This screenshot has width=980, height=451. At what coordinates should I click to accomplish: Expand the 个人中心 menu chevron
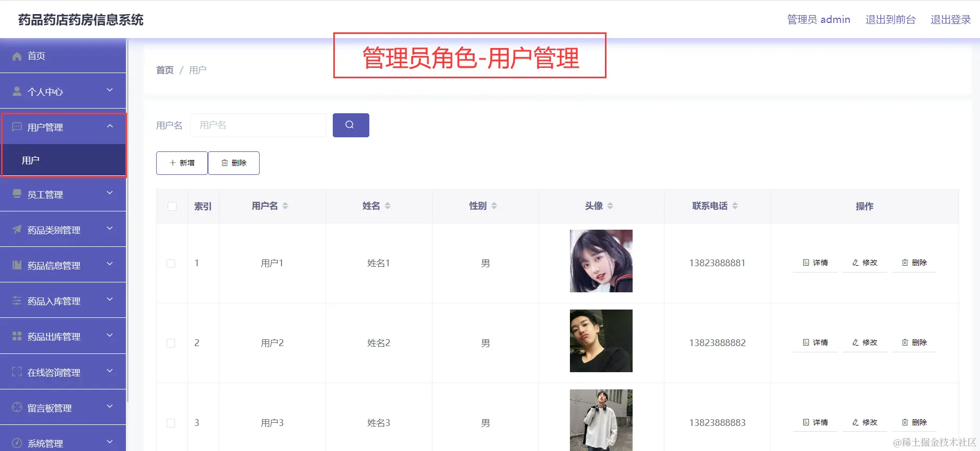click(x=110, y=90)
